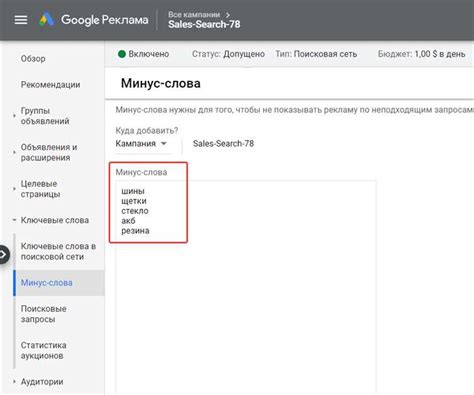Click the green Включено status dot
The height and width of the screenshot is (395, 474).
point(122,54)
